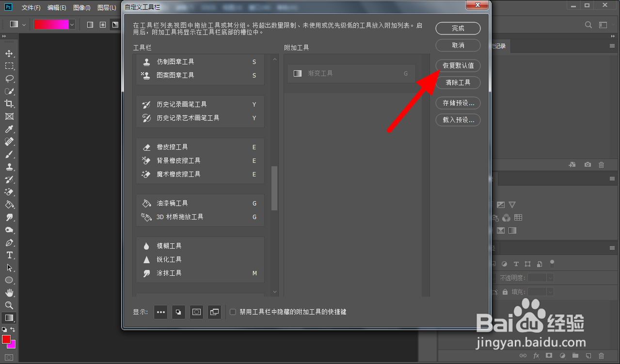The height and width of the screenshot is (364, 620).
Task: Reset default foreground and background colors
Action: (4, 330)
